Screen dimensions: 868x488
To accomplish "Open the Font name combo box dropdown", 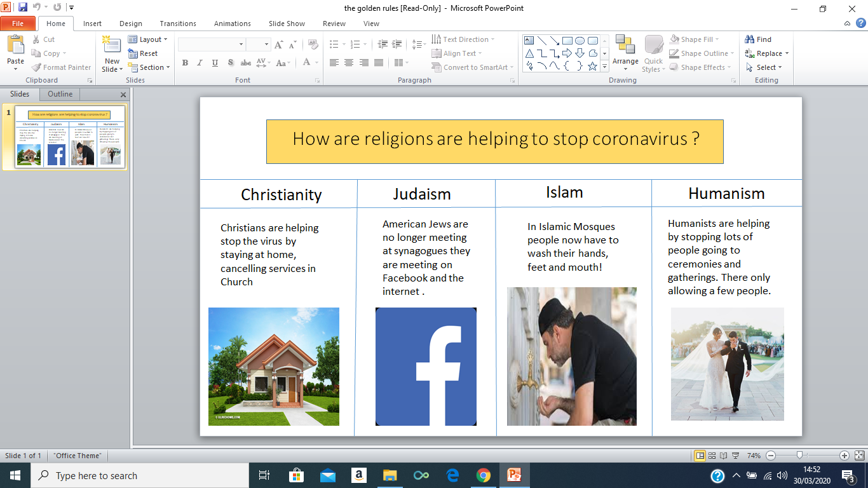I will 241,44.
